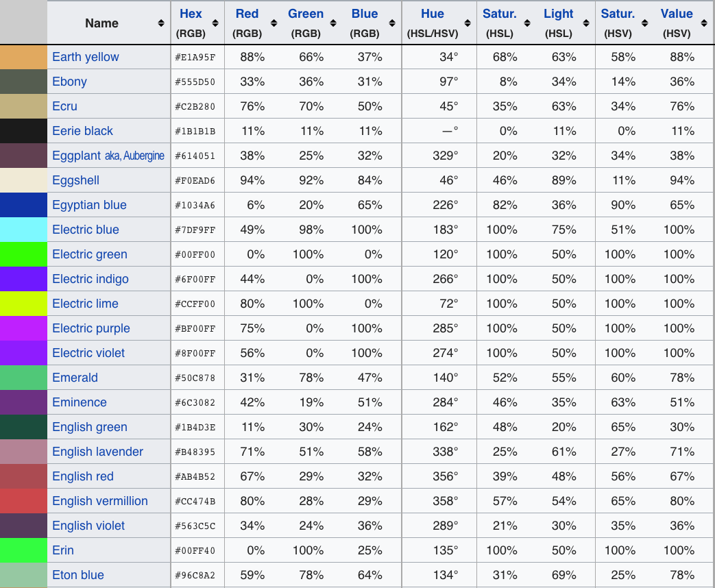Sort table by Name column arrows
715x588 pixels.
pos(161,23)
